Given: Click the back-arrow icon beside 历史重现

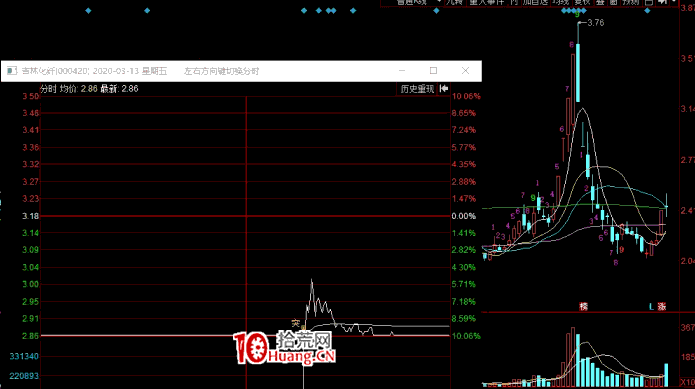Looking at the screenshot, I should coord(444,89).
